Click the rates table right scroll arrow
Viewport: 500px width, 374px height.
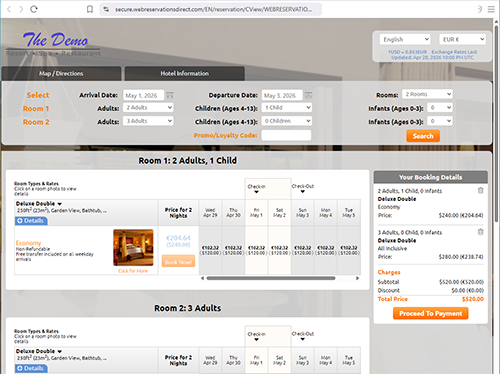(x=357, y=278)
